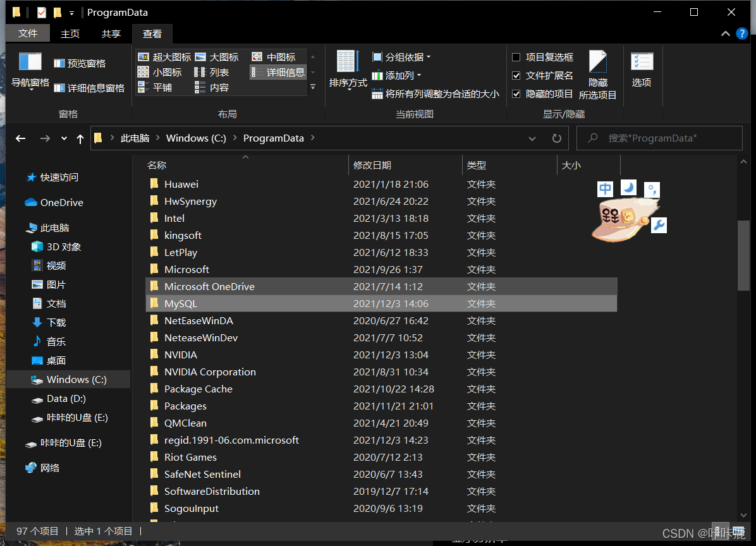Open recent locations dropdown arrow

tap(64, 138)
